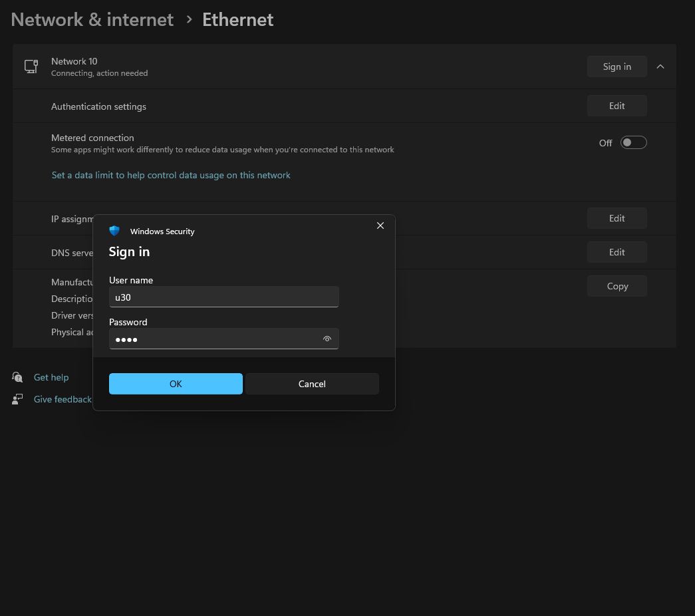Collapse the Network 10 section chevron
Viewport: 695px width, 616px height.
[x=660, y=67]
